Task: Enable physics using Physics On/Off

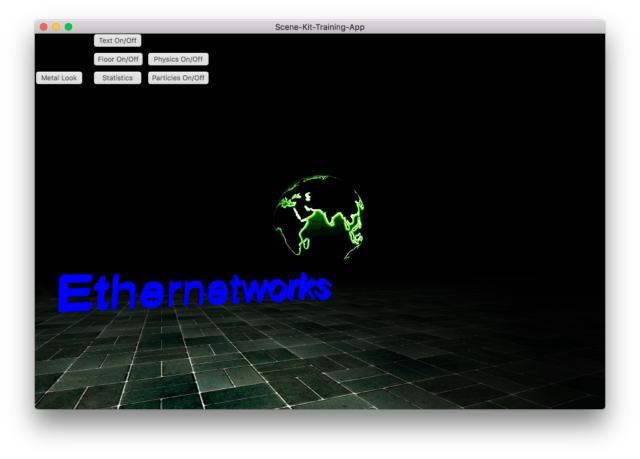Action: pos(178,59)
